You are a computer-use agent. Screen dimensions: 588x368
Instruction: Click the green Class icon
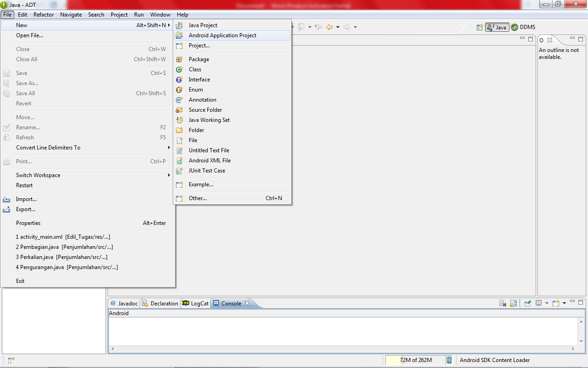[179, 69]
